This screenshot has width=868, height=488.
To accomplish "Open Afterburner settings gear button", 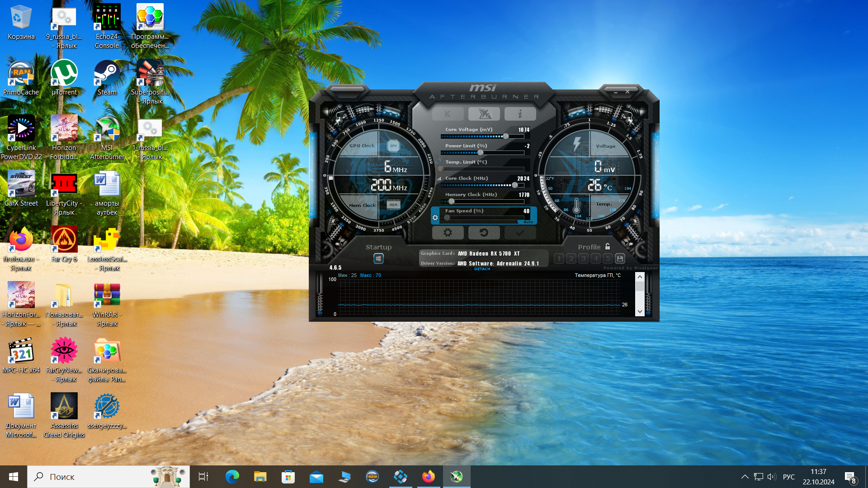I will pos(448,233).
